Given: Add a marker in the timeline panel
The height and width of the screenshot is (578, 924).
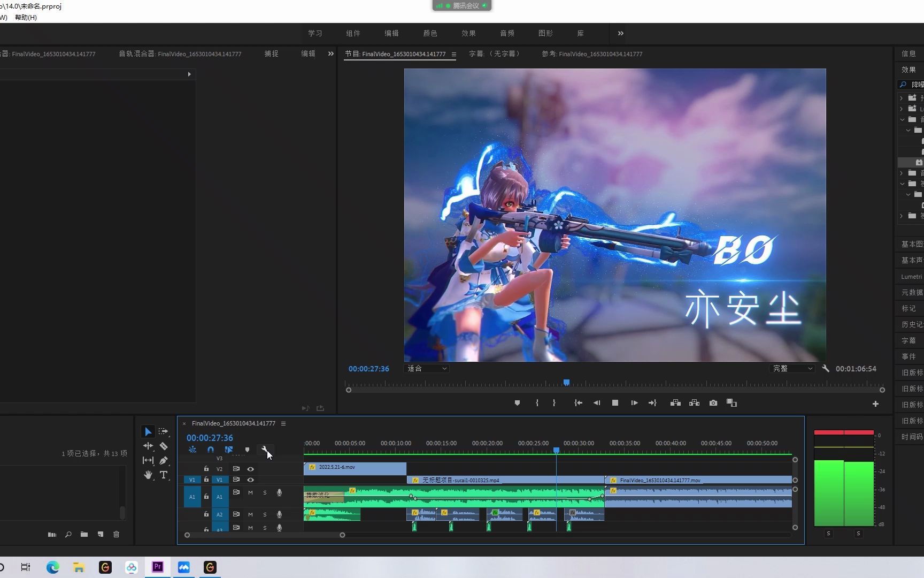Looking at the screenshot, I should [x=247, y=450].
